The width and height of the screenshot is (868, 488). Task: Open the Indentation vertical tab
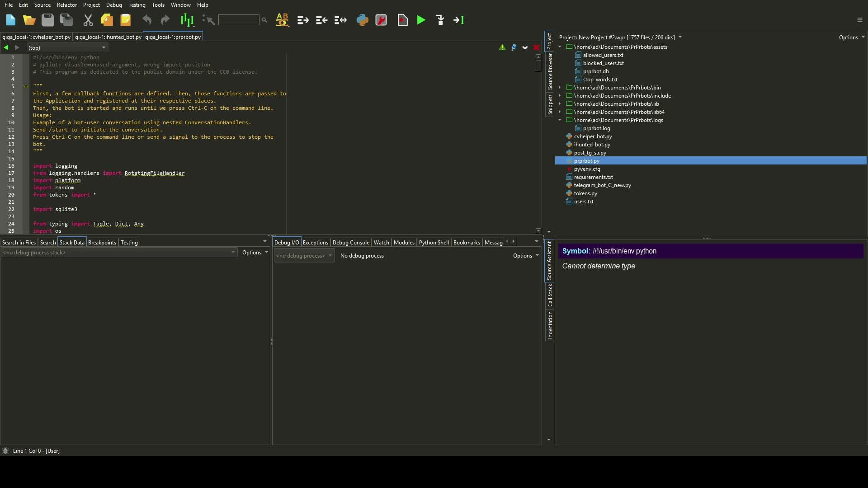click(550, 325)
